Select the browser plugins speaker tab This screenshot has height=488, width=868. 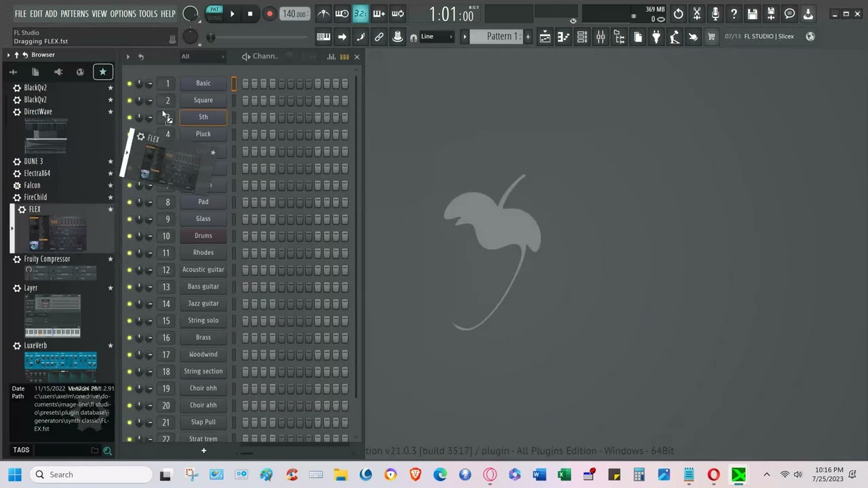58,72
